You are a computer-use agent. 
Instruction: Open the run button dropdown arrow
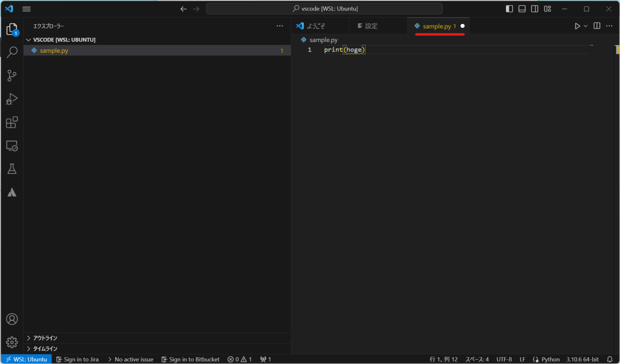[x=586, y=26]
